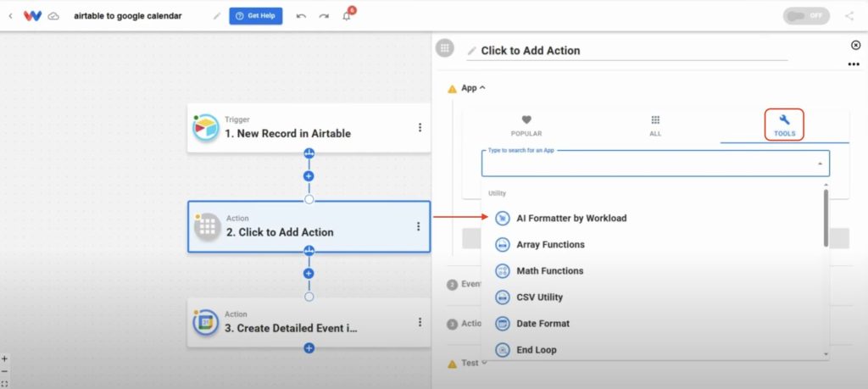Click the End Loop icon
The height and width of the screenshot is (389, 868).
coord(503,350)
